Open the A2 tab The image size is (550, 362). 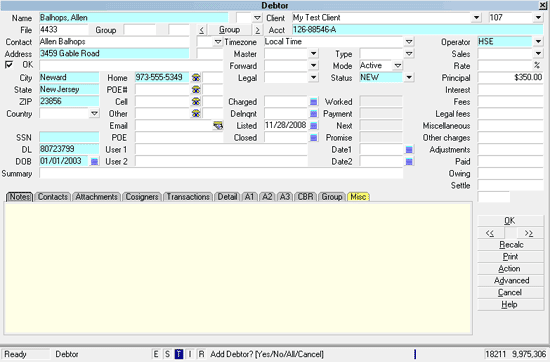tap(267, 197)
